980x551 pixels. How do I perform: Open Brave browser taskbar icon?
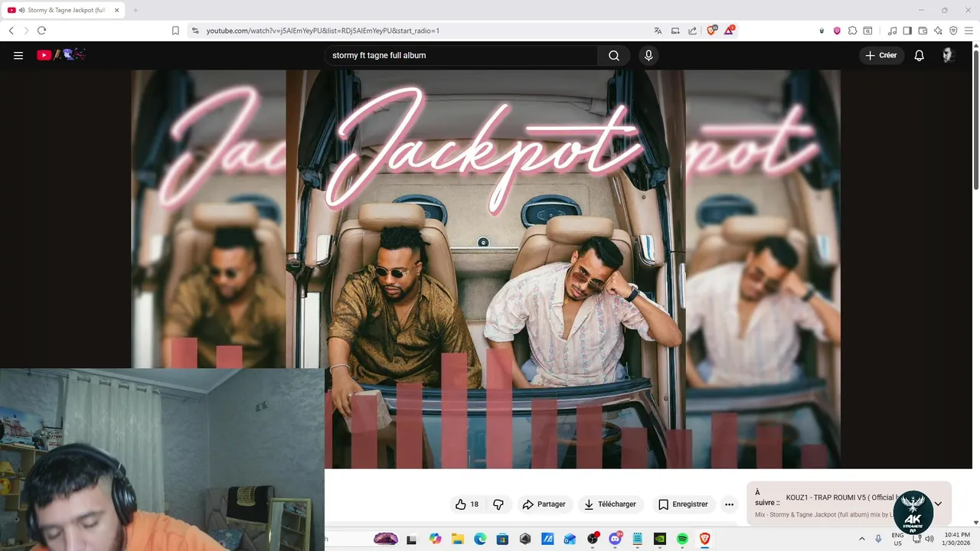coord(704,539)
